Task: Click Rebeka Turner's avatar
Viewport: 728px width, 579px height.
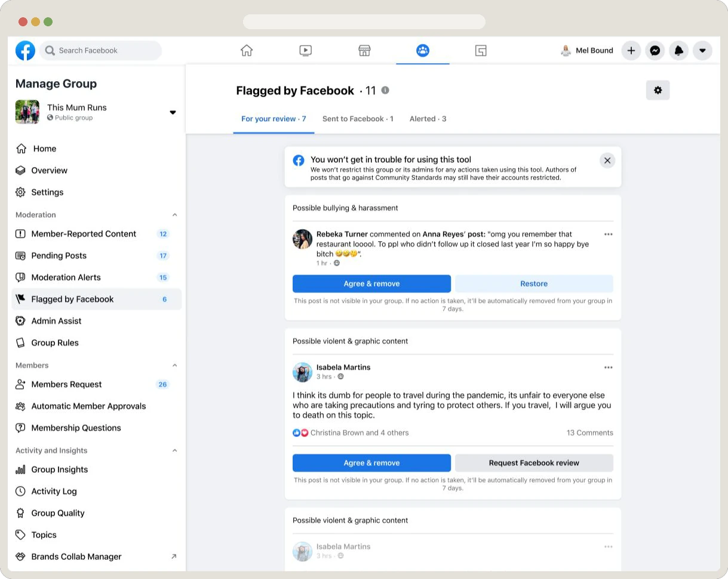Action: click(303, 239)
